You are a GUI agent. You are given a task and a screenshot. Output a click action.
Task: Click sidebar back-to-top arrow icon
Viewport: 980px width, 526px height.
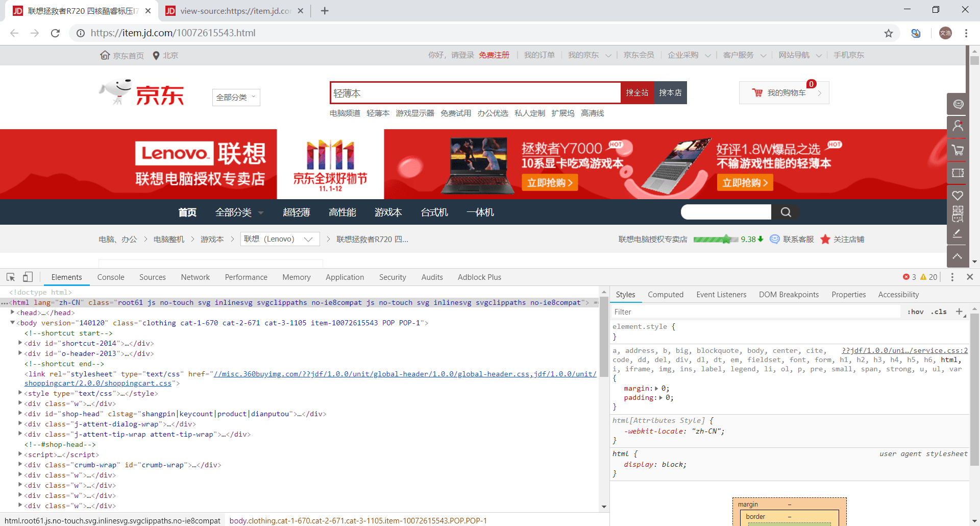pos(958,256)
